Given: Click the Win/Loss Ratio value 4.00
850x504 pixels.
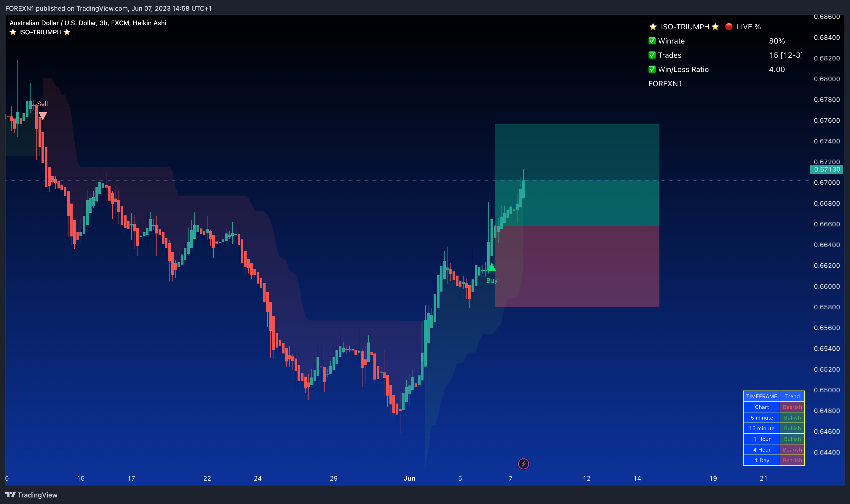Looking at the screenshot, I should click(777, 70).
